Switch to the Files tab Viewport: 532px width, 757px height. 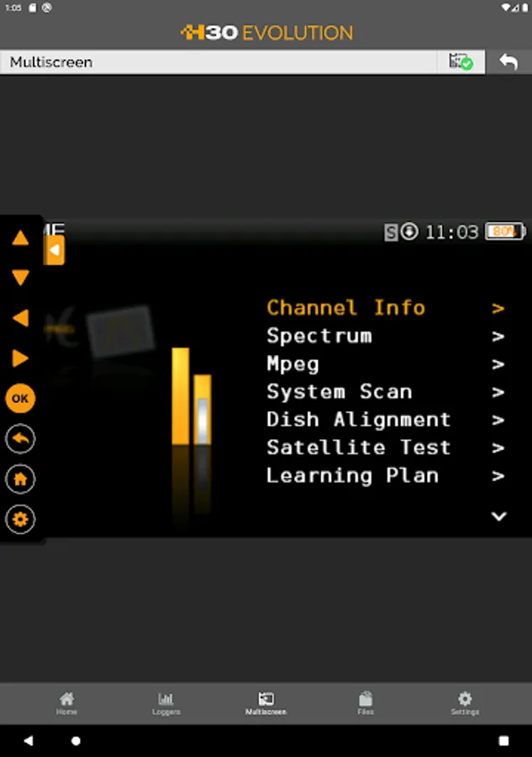[x=366, y=703]
